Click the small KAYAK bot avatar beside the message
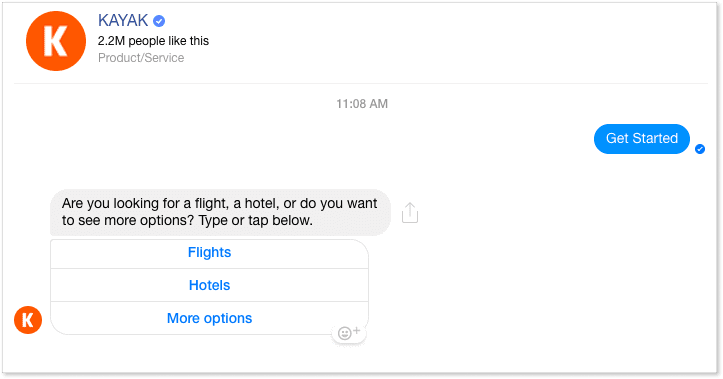723x379 pixels. click(x=28, y=320)
